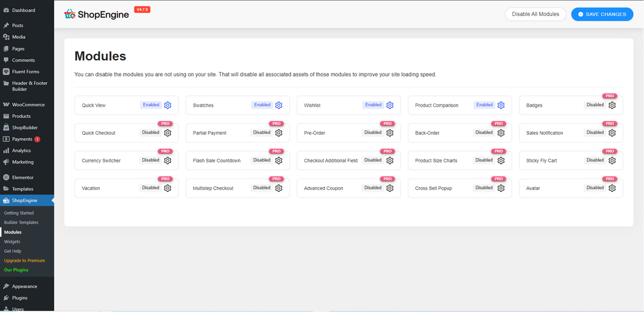
Task: Open Vacation module settings gear
Action: coord(167,188)
